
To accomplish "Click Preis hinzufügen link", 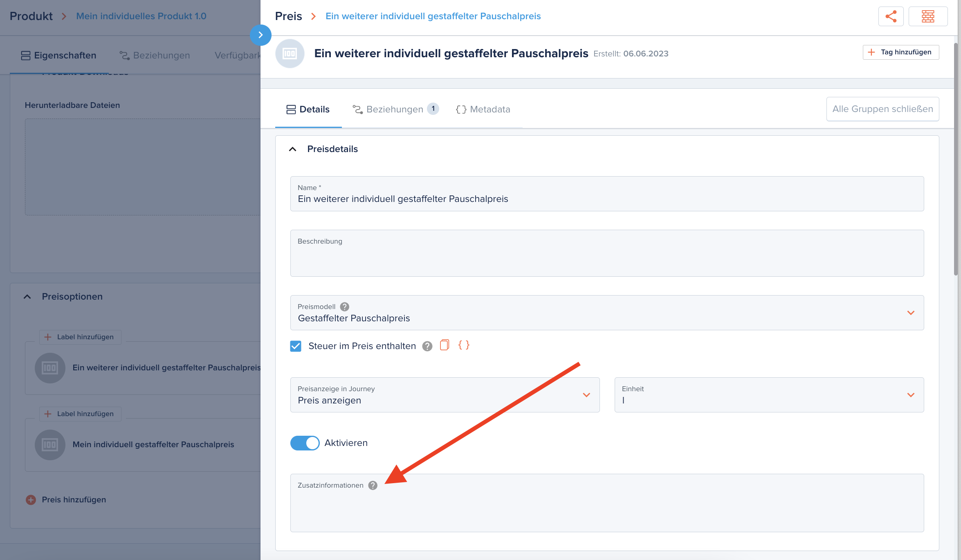I will coord(74,500).
